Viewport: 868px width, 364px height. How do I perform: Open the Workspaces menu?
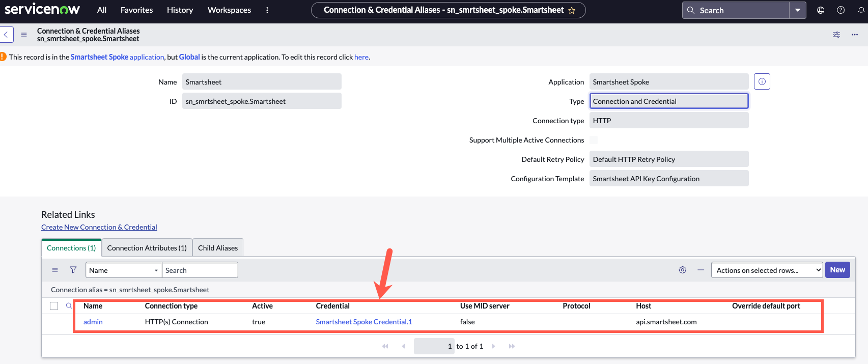point(229,10)
